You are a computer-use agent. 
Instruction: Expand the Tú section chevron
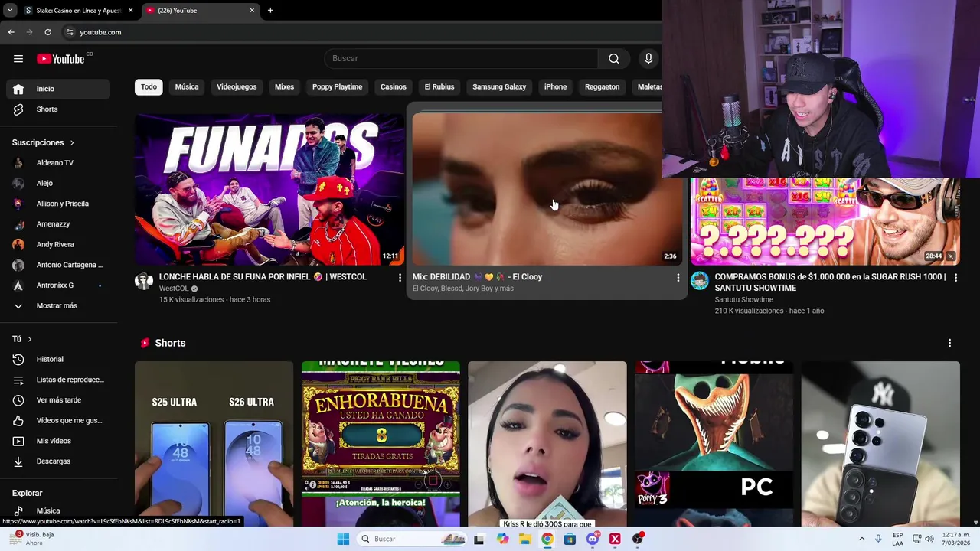coord(30,339)
